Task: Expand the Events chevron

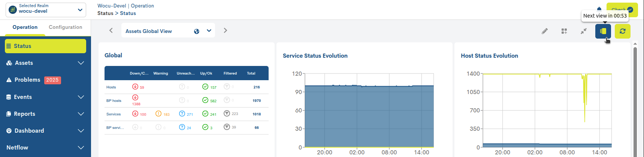Action: pos(81,97)
